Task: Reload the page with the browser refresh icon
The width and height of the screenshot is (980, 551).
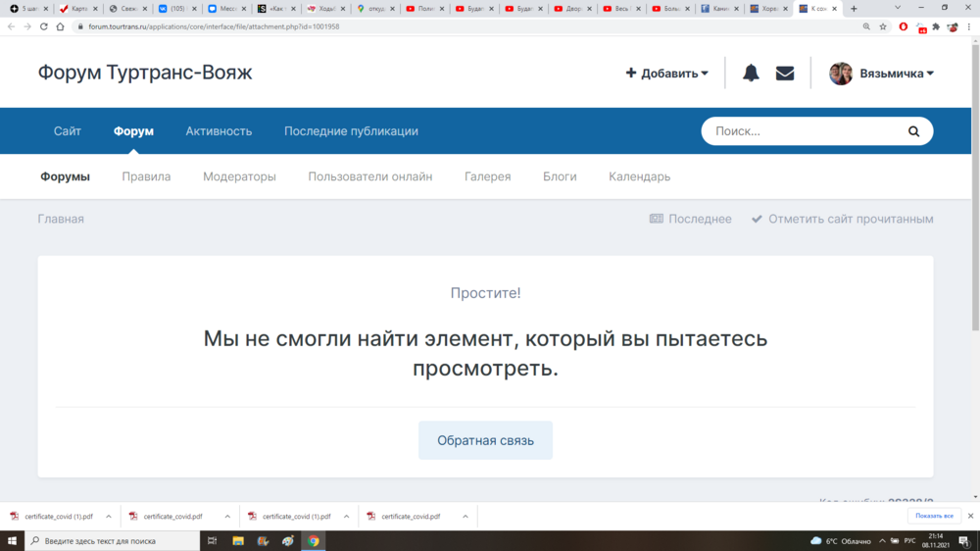Action: 44,26
